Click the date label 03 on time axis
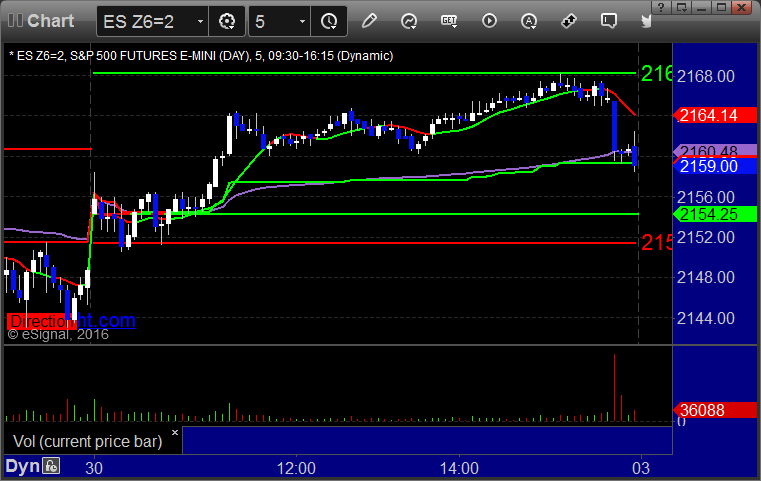 641,468
